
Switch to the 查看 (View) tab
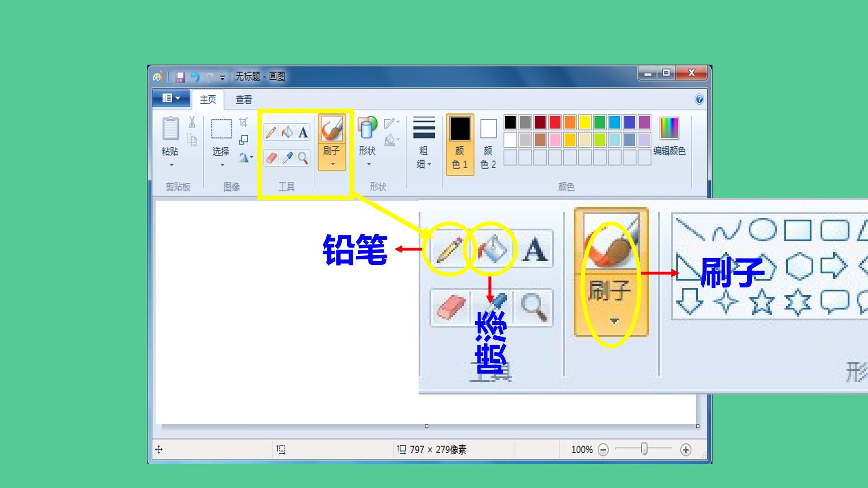(244, 99)
